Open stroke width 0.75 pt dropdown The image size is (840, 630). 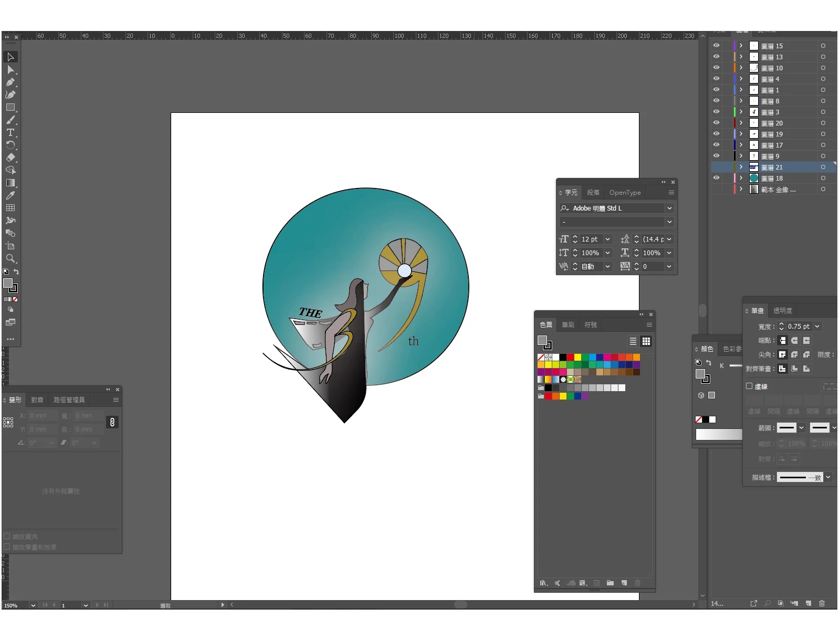click(817, 327)
